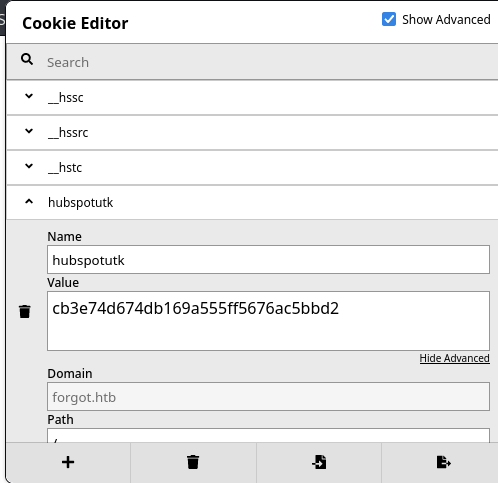Click the cookie Name input field
This screenshot has width=498, height=483.
268,260
